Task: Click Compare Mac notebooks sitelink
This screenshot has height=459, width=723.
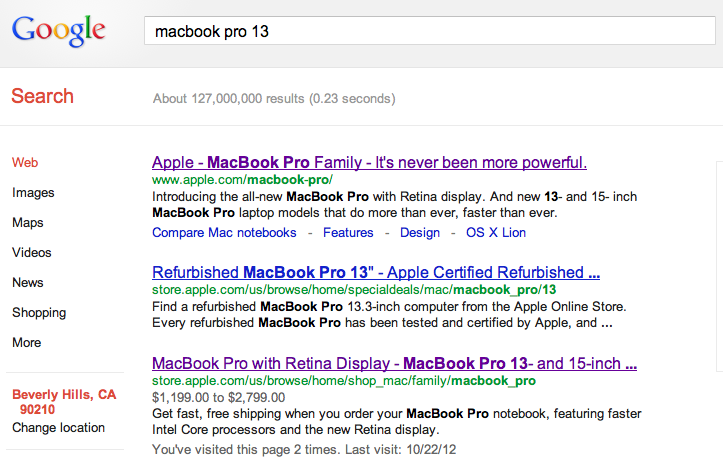Action: click(x=224, y=232)
